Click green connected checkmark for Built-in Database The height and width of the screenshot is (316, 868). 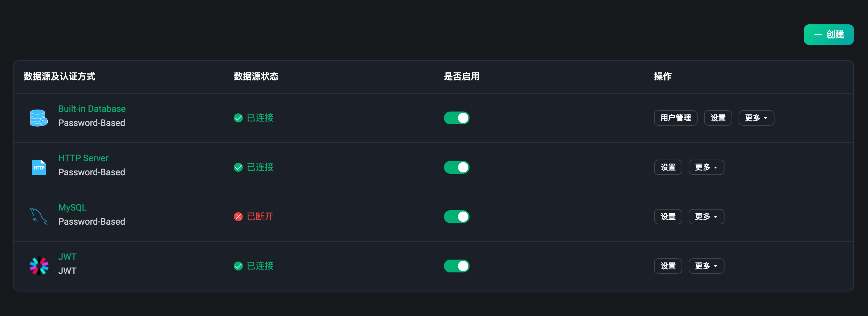pos(238,118)
